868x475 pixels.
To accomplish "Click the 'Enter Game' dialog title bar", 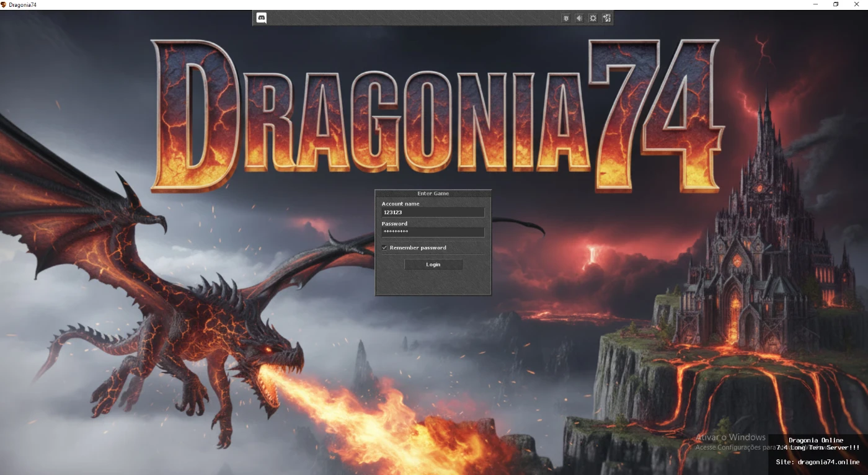I will pos(433,193).
